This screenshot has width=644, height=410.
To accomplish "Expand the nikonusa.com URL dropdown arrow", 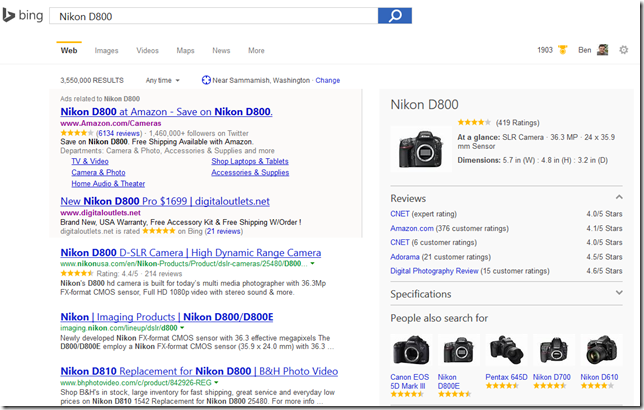I will pyautogui.click(x=313, y=263).
